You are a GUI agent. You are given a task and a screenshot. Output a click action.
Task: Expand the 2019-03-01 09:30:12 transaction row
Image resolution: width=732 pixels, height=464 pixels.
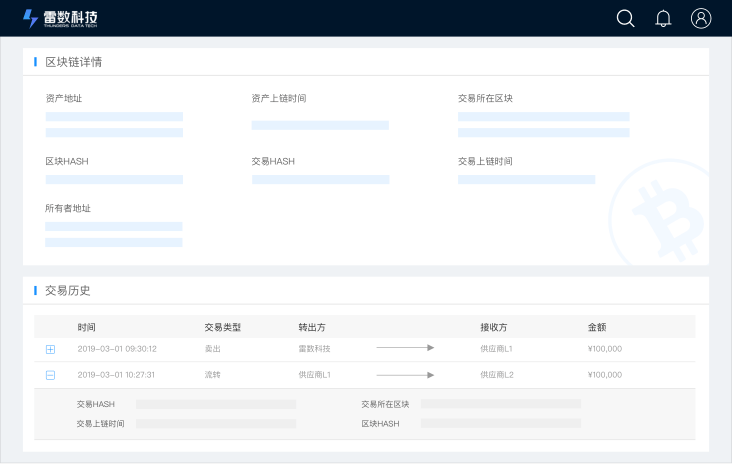tap(50, 349)
